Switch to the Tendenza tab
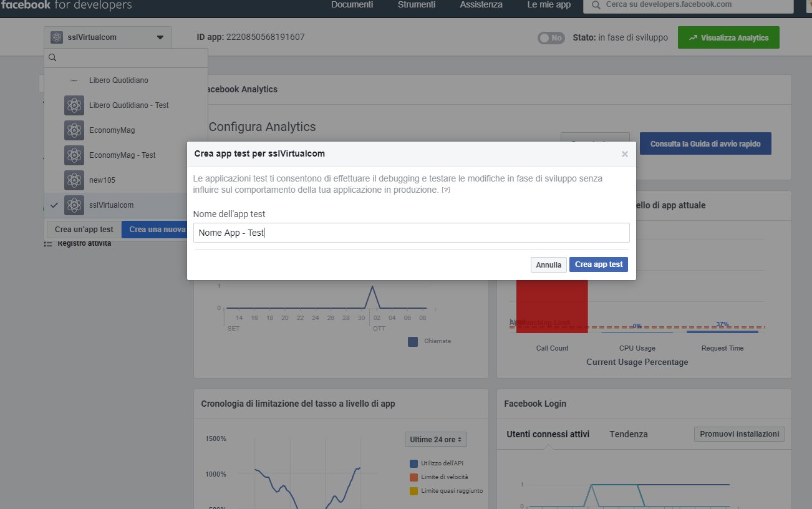Image resolution: width=812 pixels, height=509 pixels. pyautogui.click(x=629, y=434)
